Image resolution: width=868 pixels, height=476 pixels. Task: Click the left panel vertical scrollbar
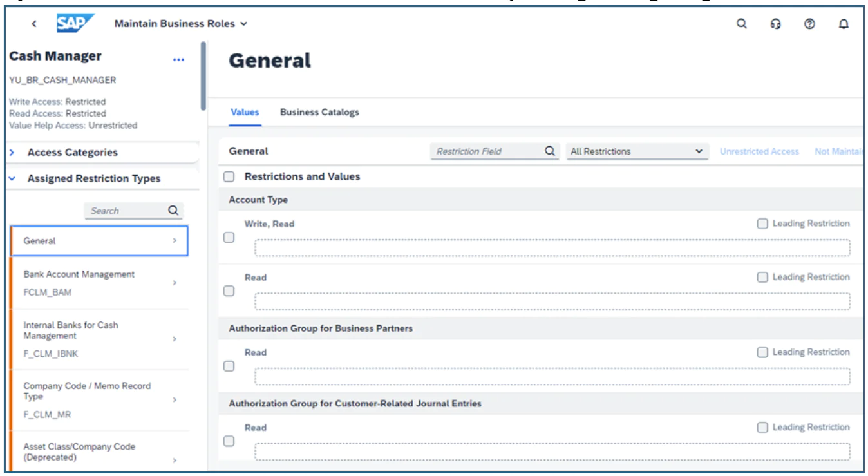[203, 77]
